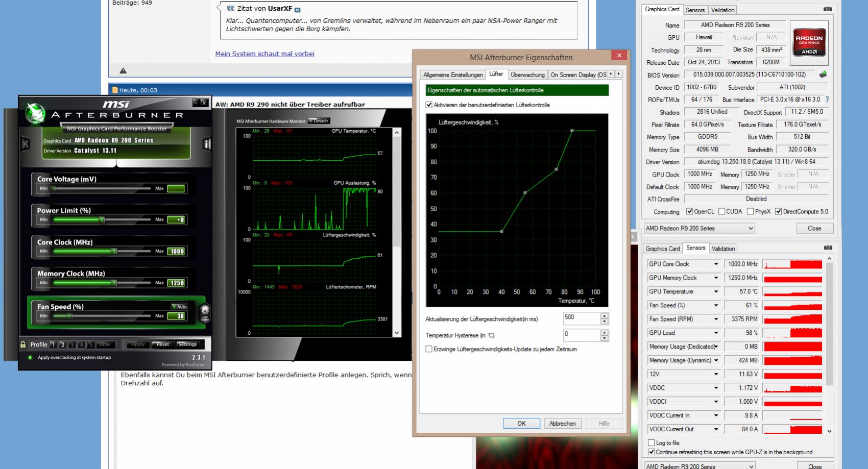The width and height of the screenshot is (868, 469).
Task: Select profile slot 3 in Afterburner
Action: pyautogui.click(x=72, y=344)
